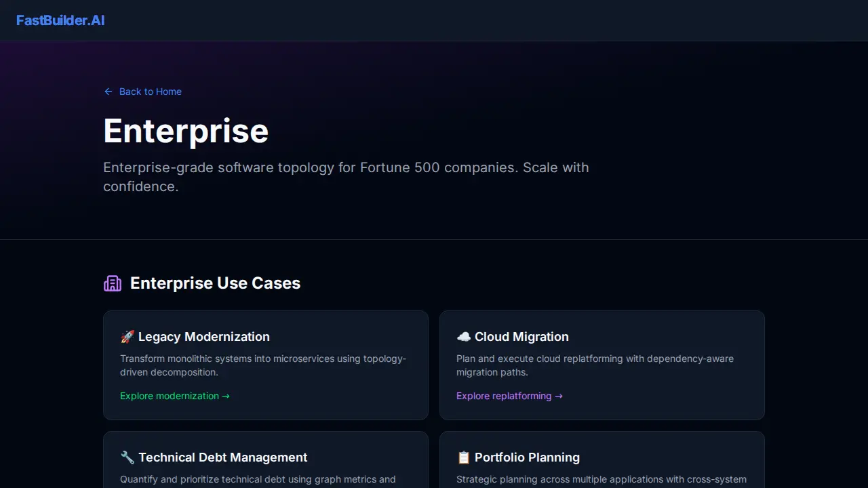
Task: Click the large Enterprise page title
Action: coord(186,131)
